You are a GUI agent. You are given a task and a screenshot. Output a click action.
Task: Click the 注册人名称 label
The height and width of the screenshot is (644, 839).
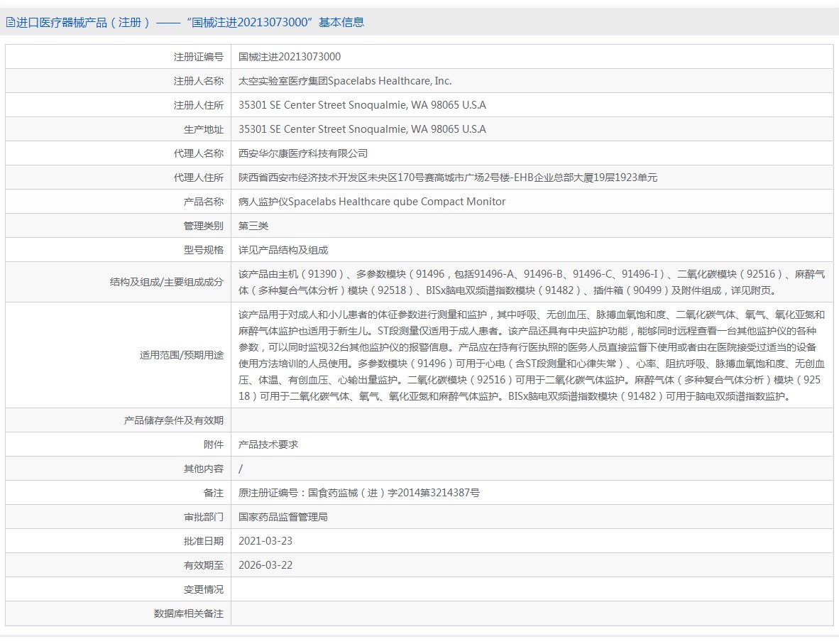coord(199,81)
